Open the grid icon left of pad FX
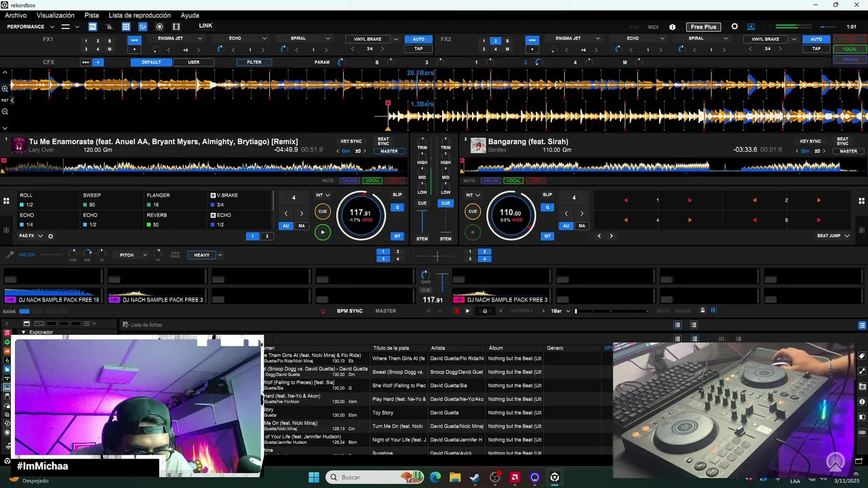Viewport: 868px width, 488px height. point(6,201)
